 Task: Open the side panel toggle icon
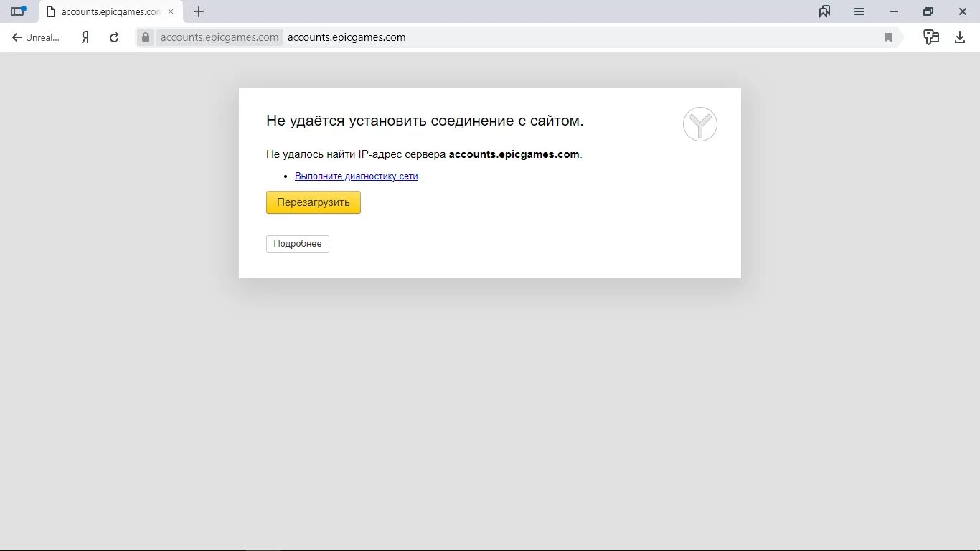coord(18,11)
